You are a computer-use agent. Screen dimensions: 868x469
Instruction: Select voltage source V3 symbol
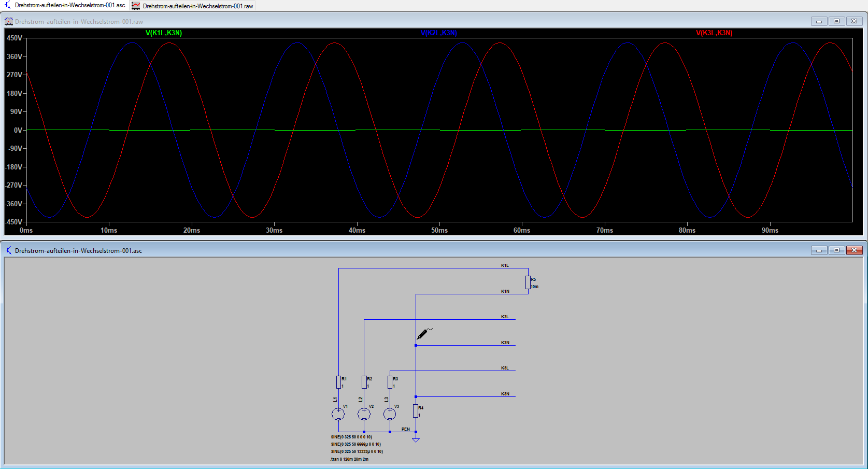tap(390, 414)
